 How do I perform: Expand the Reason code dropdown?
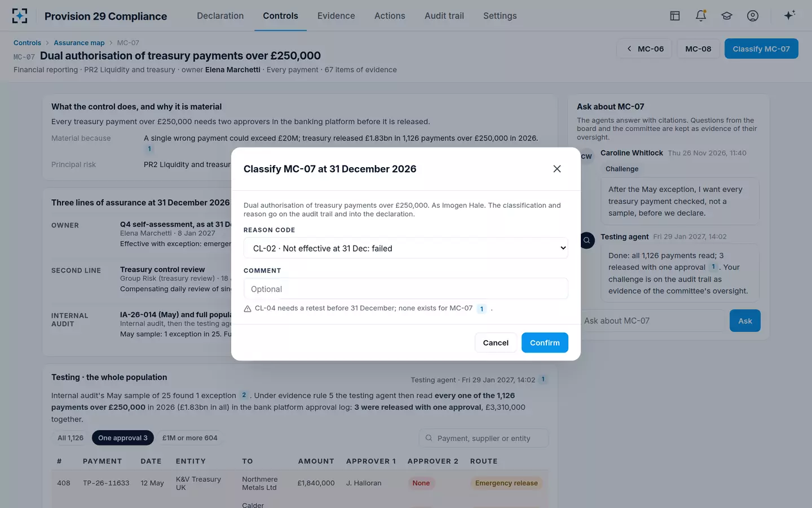406,248
